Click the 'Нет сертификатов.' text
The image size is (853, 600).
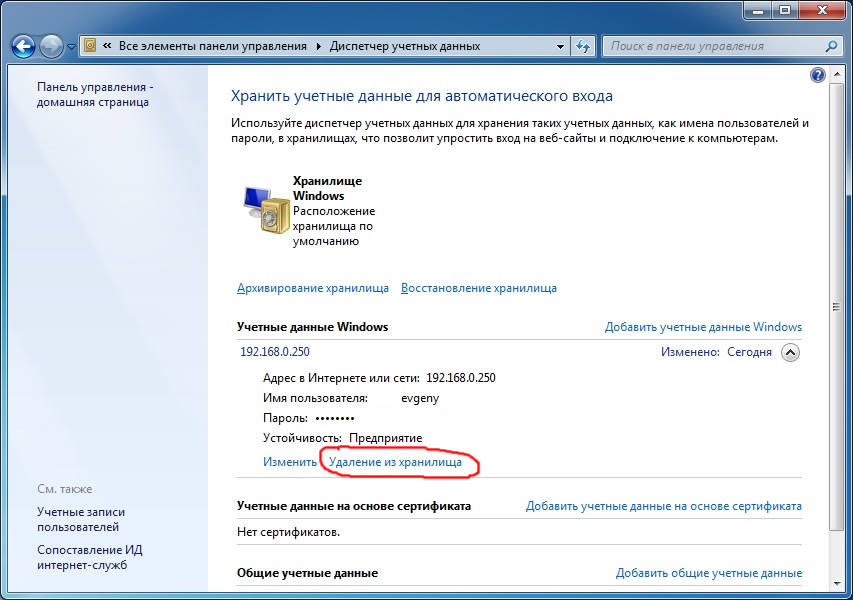(x=288, y=532)
